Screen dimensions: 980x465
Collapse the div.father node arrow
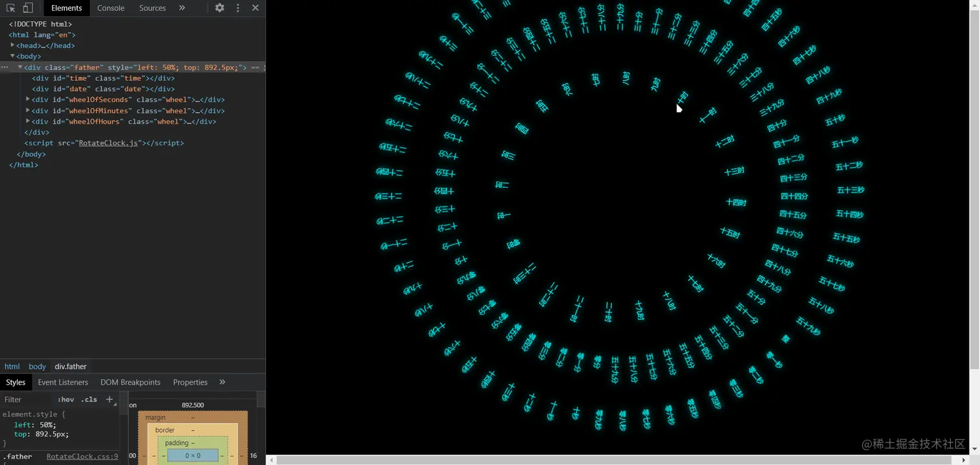coord(20,67)
